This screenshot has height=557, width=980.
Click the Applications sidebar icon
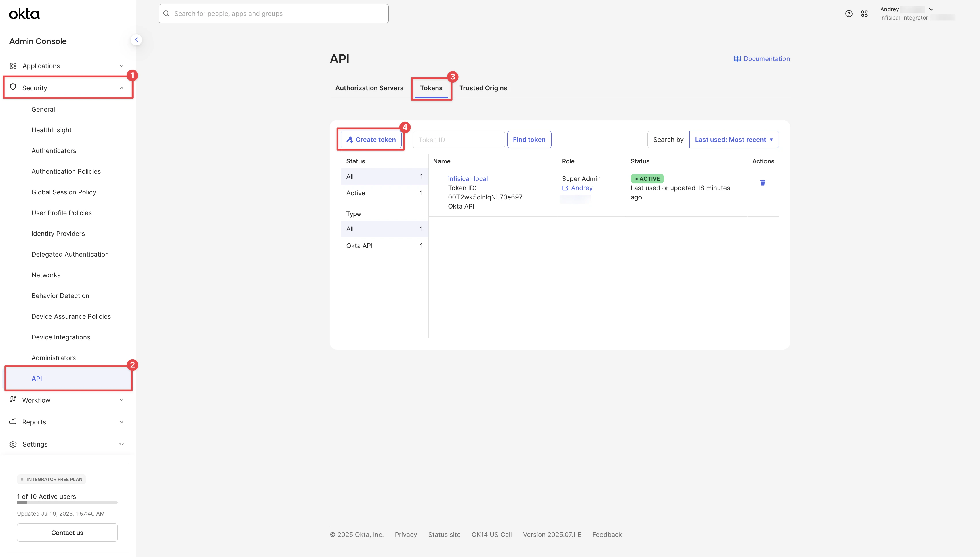click(x=13, y=66)
